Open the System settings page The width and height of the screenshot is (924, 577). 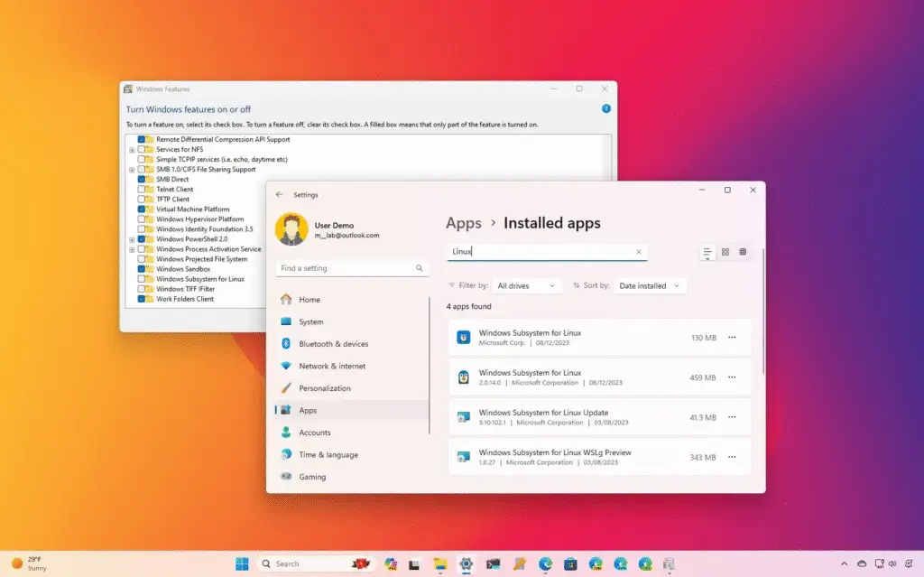(312, 321)
